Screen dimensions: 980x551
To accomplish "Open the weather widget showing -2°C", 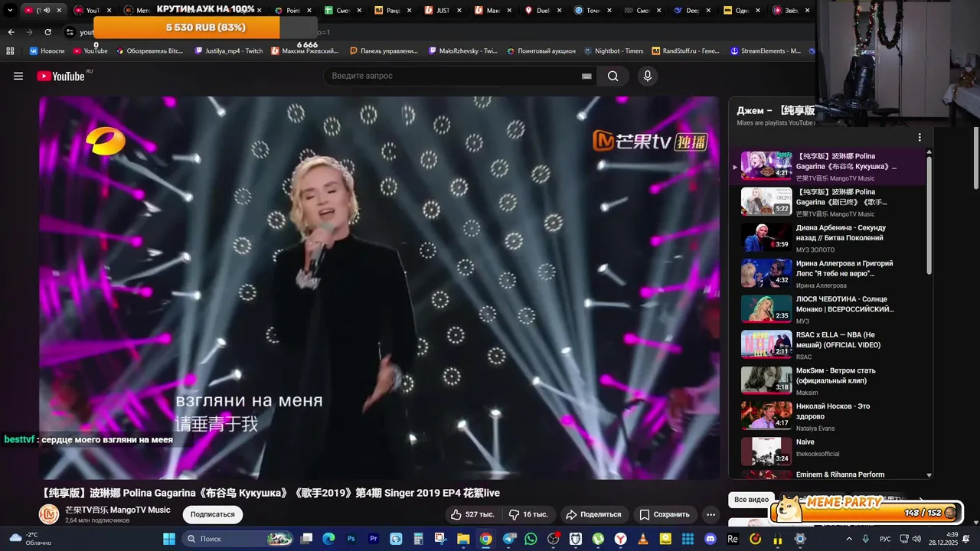I will coord(31,539).
